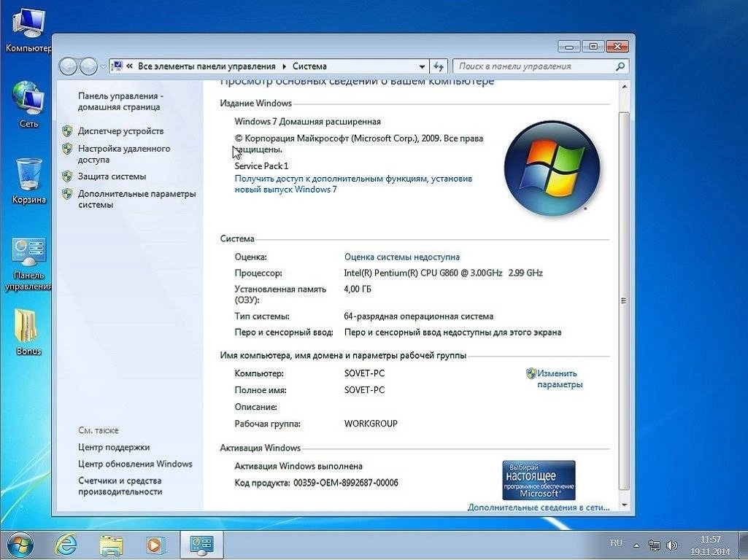Open the Компьютер desktop icon

[28, 30]
